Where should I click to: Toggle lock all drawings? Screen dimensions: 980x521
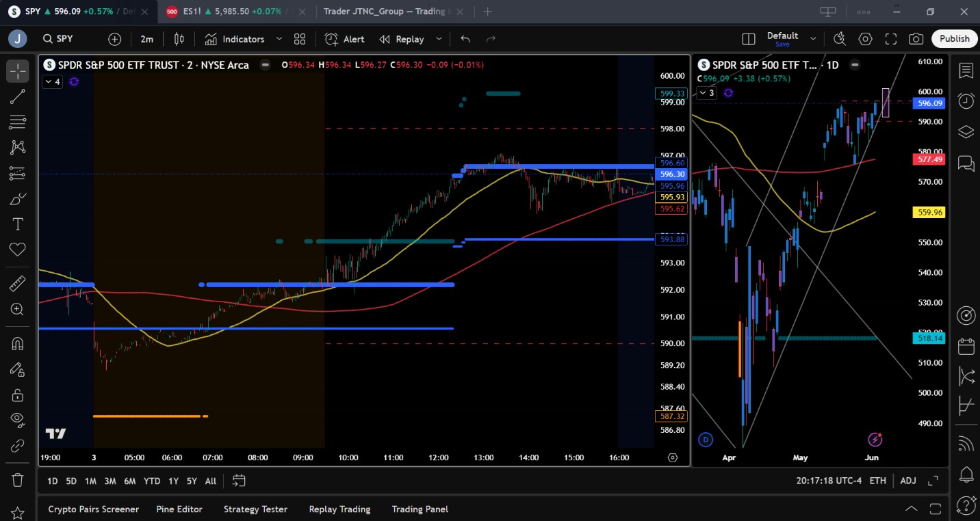[x=18, y=395]
